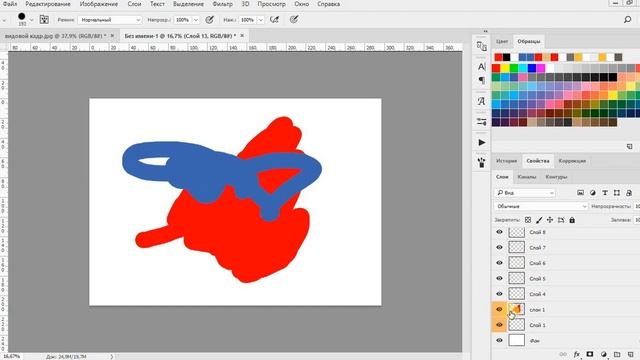Add a layer mask icon
This screenshot has width=640, height=360.
point(590,354)
